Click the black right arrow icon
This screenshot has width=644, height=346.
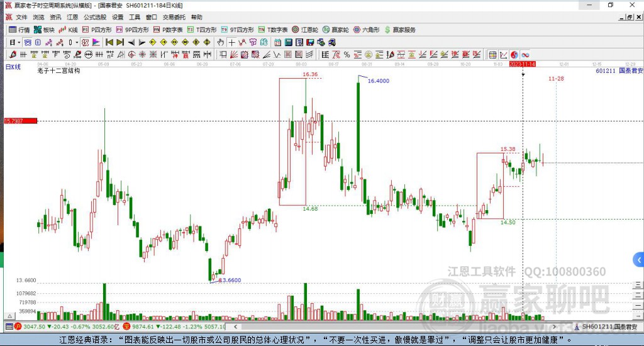(142, 42)
